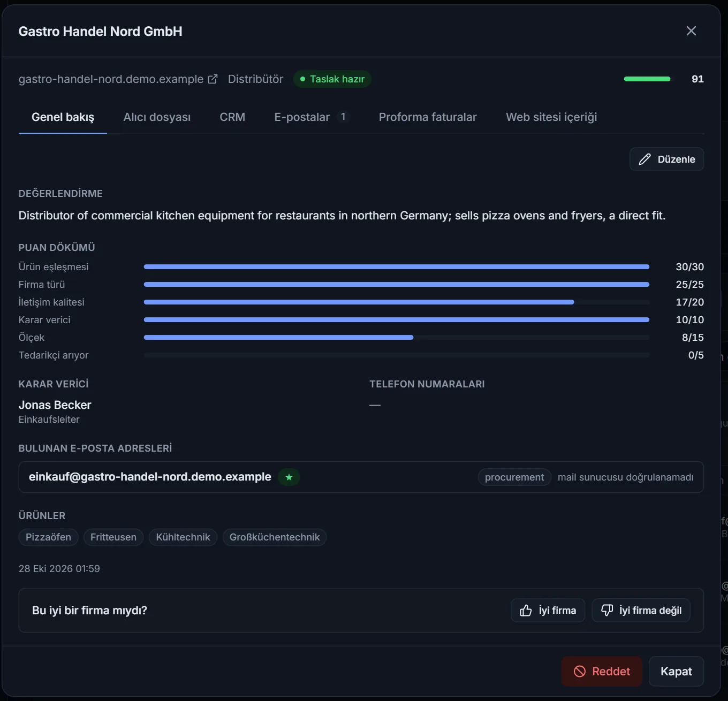Screen dimensions: 728x701
Task: Click the procurement tag on email
Action: pyautogui.click(x=514, y=477)
